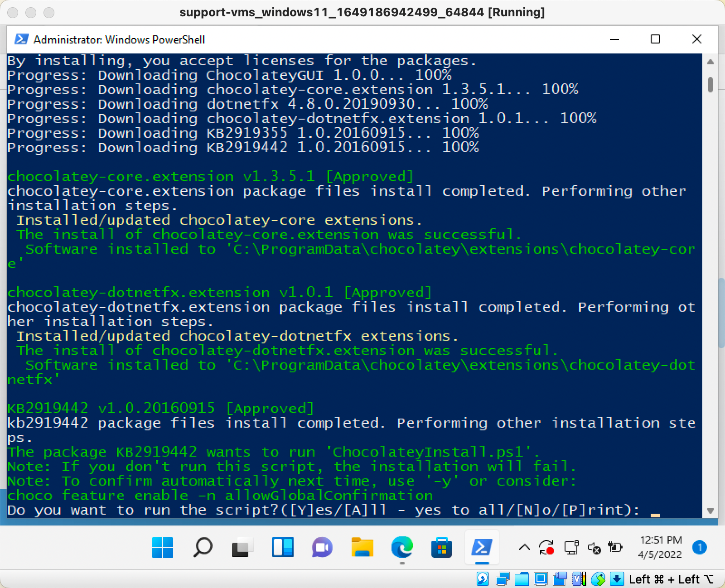Click the 'Do you want to run the script?' line

[324, 510]
